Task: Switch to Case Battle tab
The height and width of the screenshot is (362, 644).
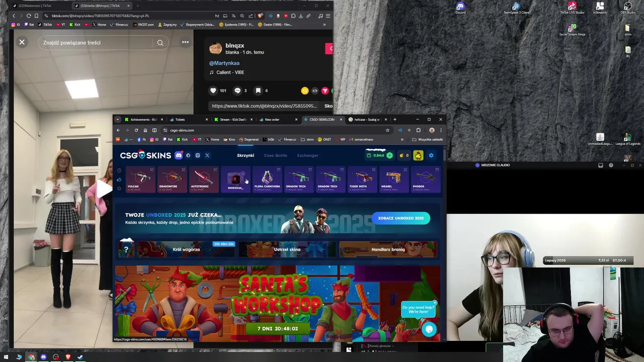Action: pyautogui.click(x=276, y=155)
